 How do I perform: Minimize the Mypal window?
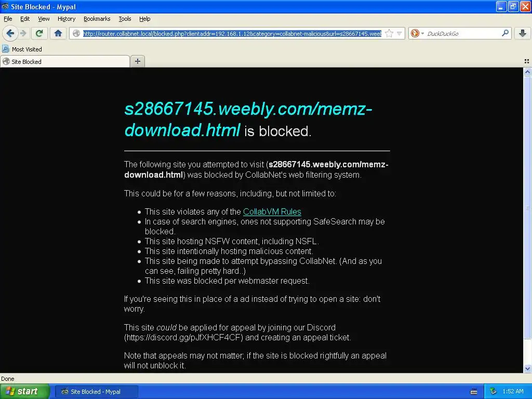click(x=501, y=6)
